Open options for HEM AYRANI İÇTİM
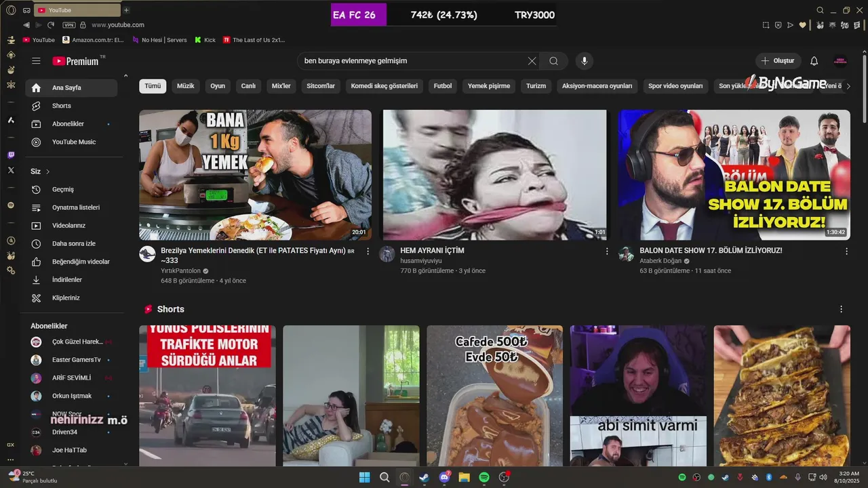Viewport: 868px width, 488px height. (607, 251)
